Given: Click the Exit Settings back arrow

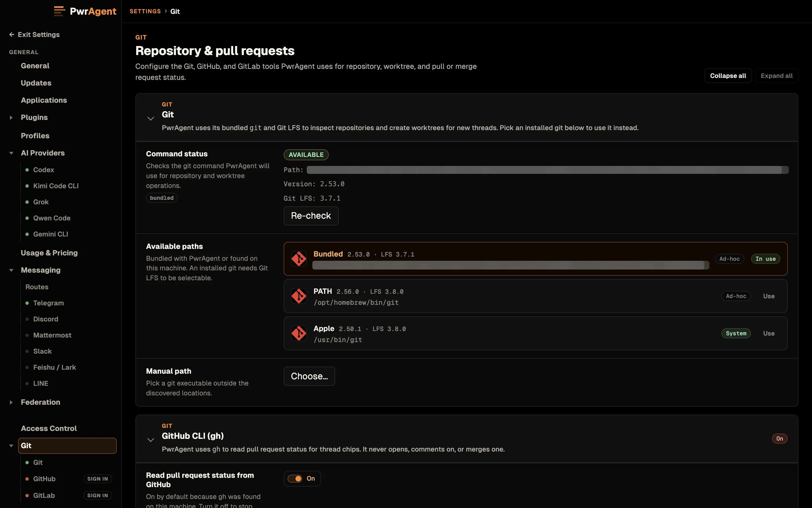Looking at the screenshot, I should click(12, 35).
